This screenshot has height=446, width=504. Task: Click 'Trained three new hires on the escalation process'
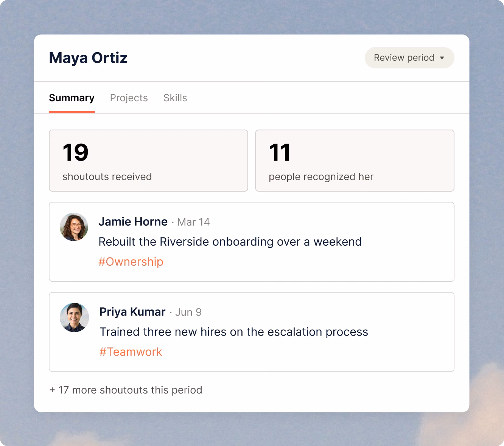[x=234, y=332]
